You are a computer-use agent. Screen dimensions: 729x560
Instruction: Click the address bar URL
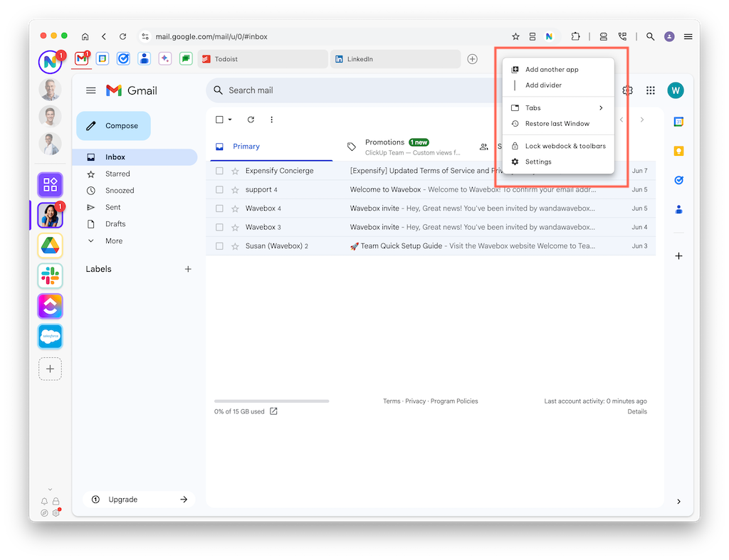[211, 37]
